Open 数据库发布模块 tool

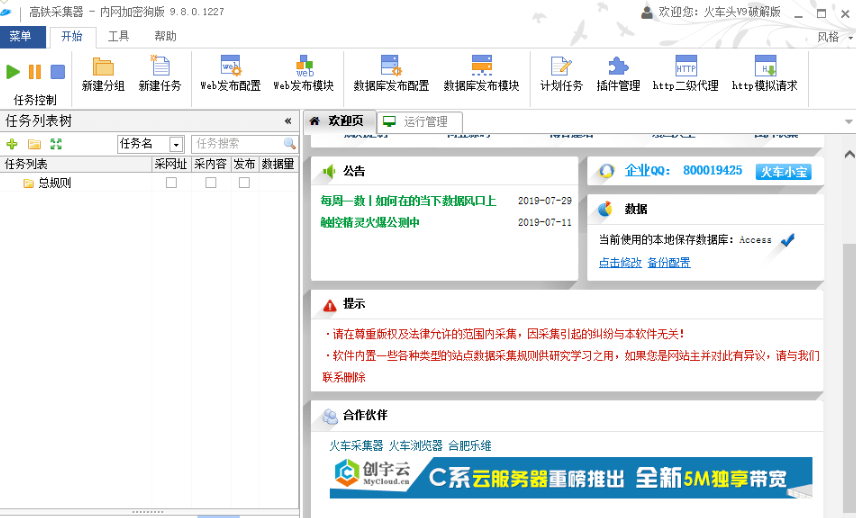[x=482, y=73]
